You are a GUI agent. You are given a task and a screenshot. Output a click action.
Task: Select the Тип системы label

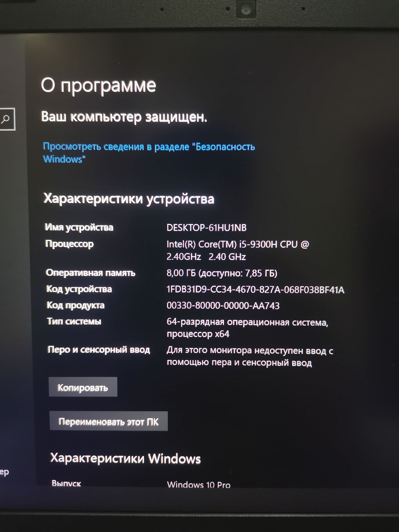point(74,321)
